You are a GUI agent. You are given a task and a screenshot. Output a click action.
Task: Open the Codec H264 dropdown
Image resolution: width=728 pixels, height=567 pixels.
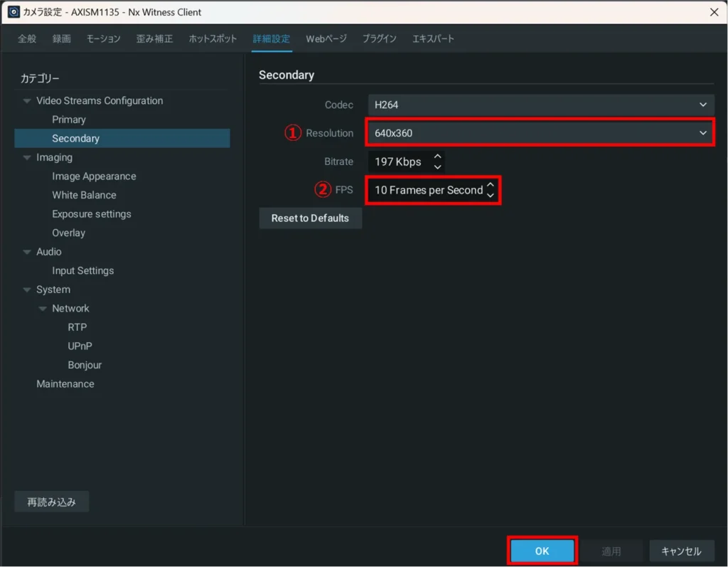541,105
